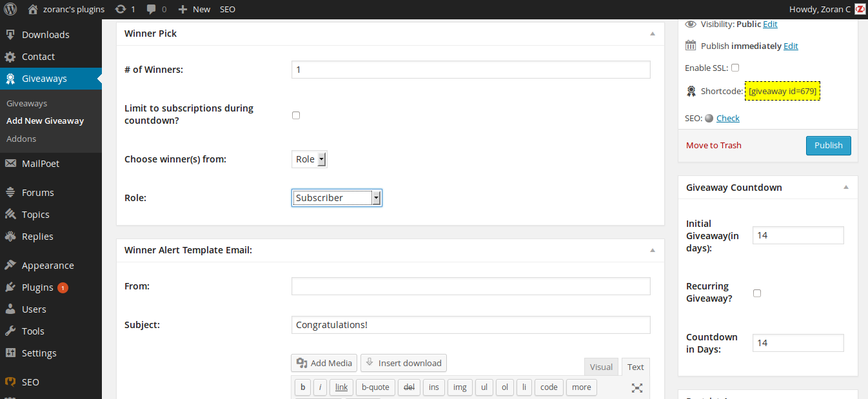Enable limit to subscriptions during countdown
The image size is (868, 399).
tap(296, 115)
